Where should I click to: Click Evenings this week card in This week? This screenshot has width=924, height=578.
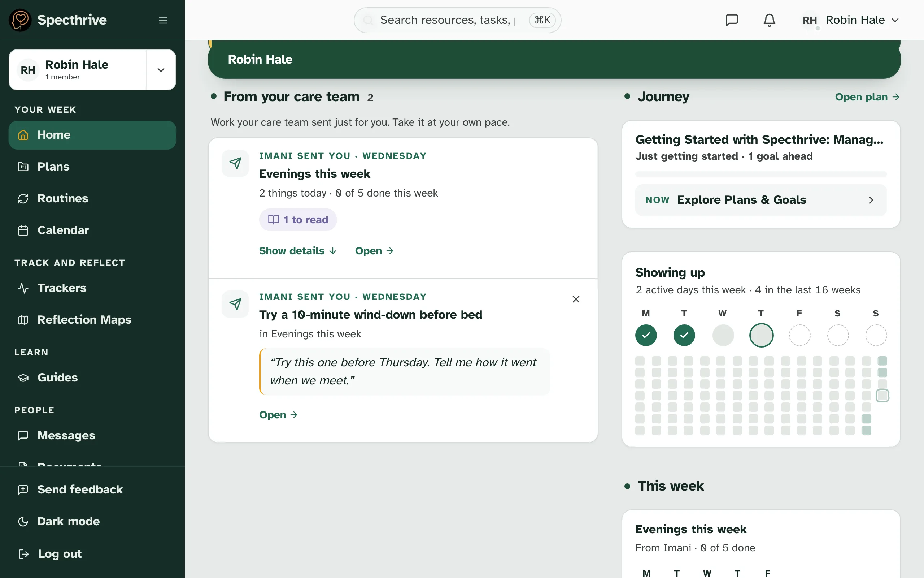pos(760,544)
